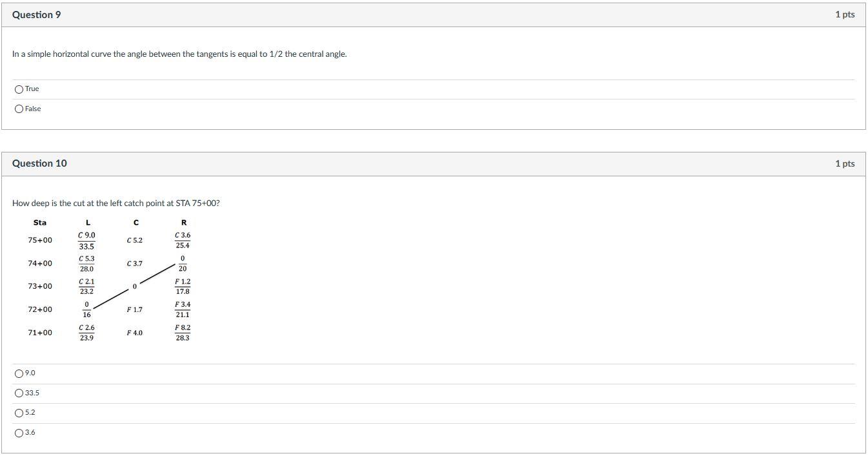This screenshot has height=458, width=868.
Task: Select the 33.5 answer radio button
Action: click(x=19, y=393)
